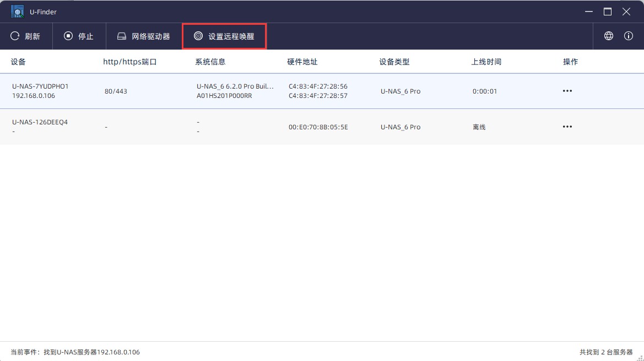644x361 pixels.
Task: Sort by the 上线时间 column header
Action: [x=486, y=62]
